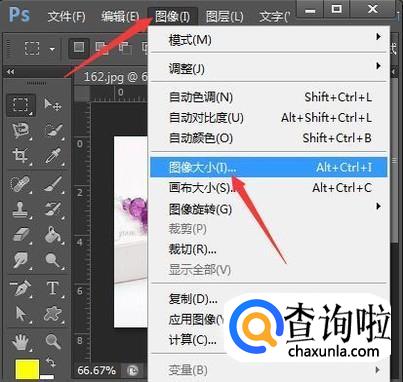The height and width of the screenshot is (382, 403).
Task: Select the Eraser tool
Action: point(20,234)
